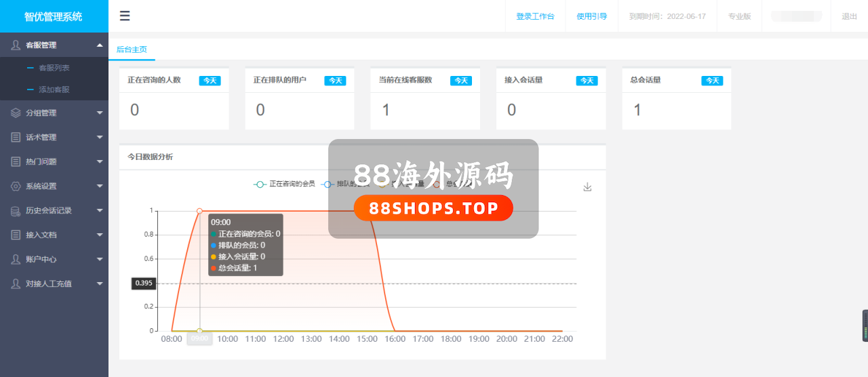Click the 客服管理 user icon in sidebar
This screenshot has height=377, width=868.
coord(16,45)
